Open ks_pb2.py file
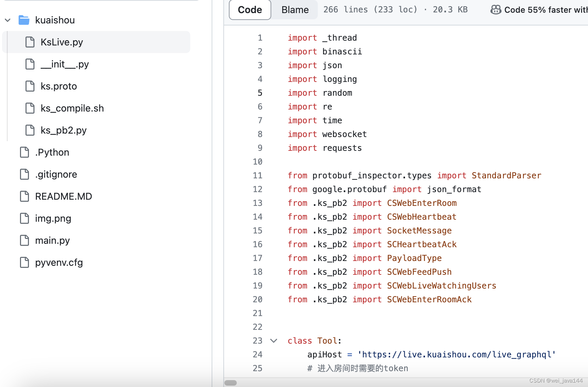This screenshot has height=387, width=588. (x=63, y=130)
